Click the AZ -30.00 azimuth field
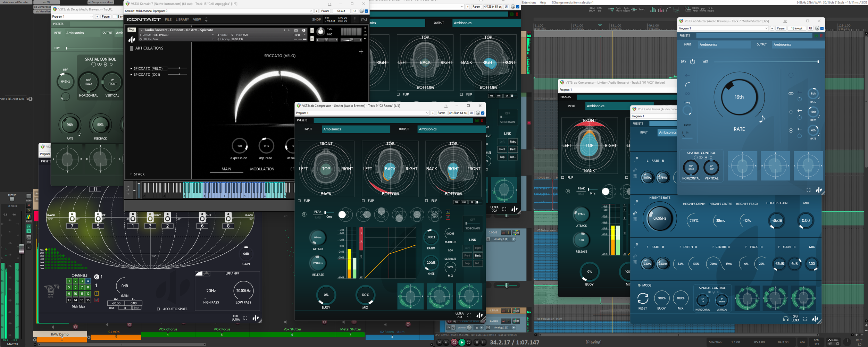 point(116,303)
